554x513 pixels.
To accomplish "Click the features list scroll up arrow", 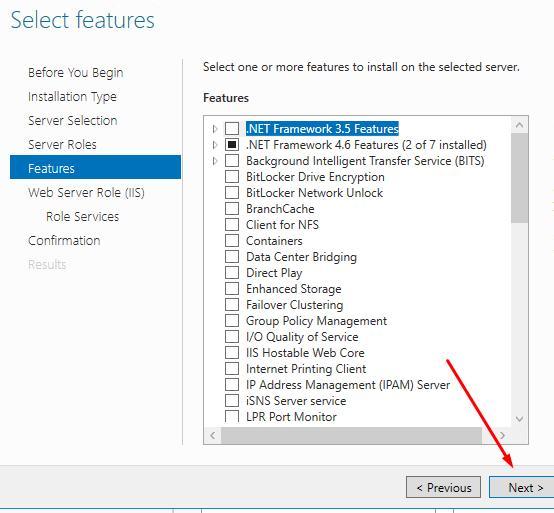I will pos(519,125).
